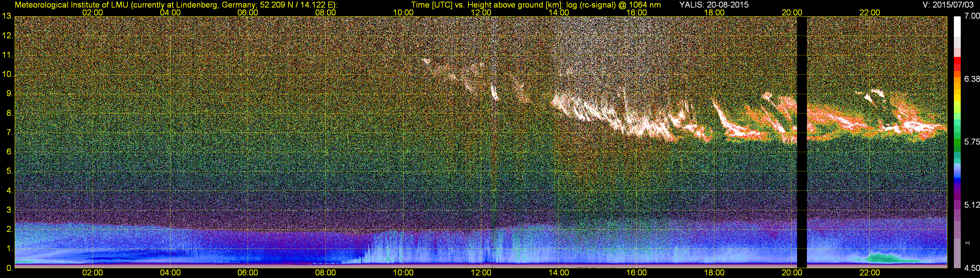Image resolution: width=980 pixels, height=278 pixels.
Task: Click the 11 km height axis label
Action: [7, 55]
